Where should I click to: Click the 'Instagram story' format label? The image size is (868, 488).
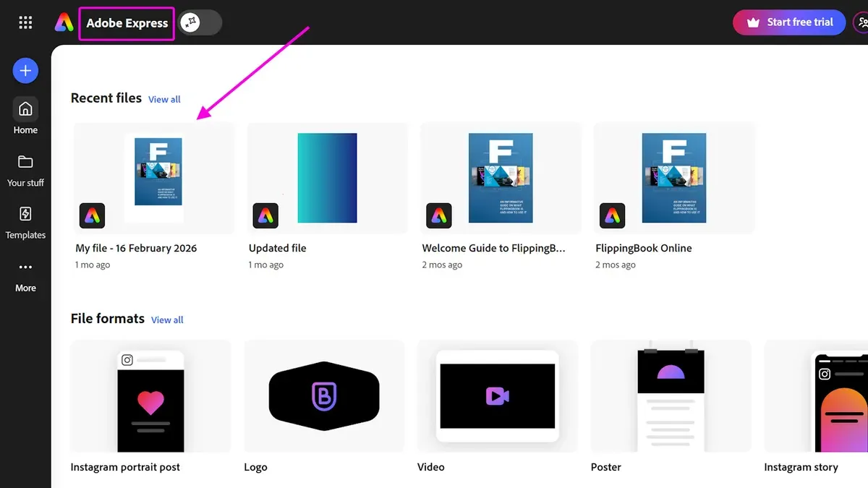(801, 467)
